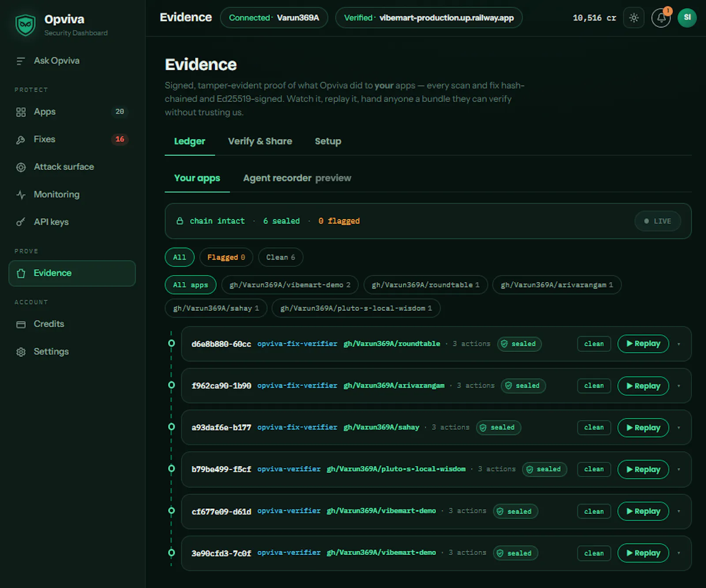
Task: Click sealed badge on sahay row
Action: [x=499, y=427]
